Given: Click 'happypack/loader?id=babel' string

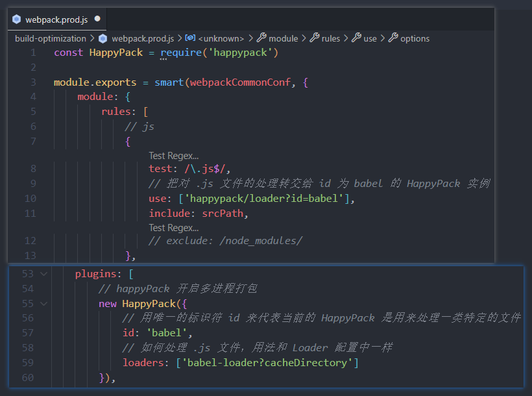Looking at the screenshot, I should pyautogui.click(x=264, y=199).
